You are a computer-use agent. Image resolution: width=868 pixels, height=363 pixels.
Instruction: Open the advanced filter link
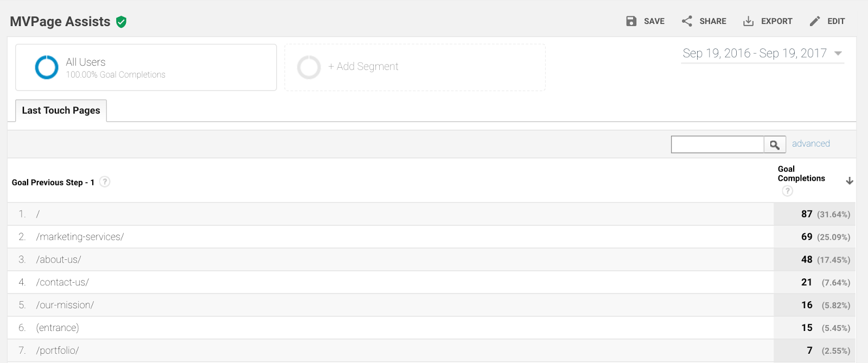(x=810, y=143)
